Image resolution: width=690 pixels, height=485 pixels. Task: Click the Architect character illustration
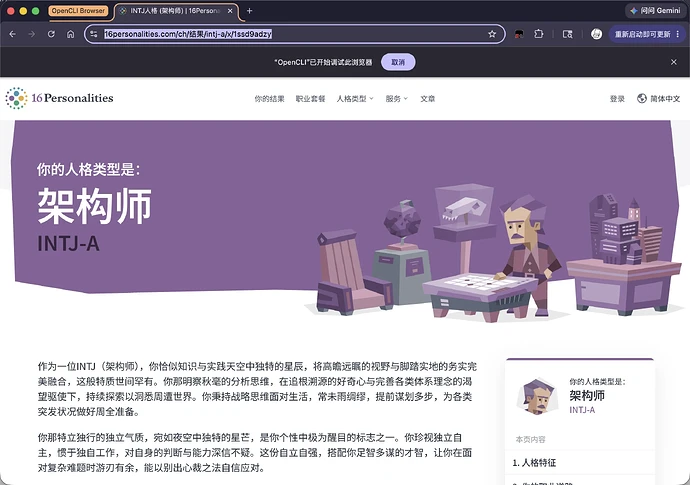coord(530,255)
